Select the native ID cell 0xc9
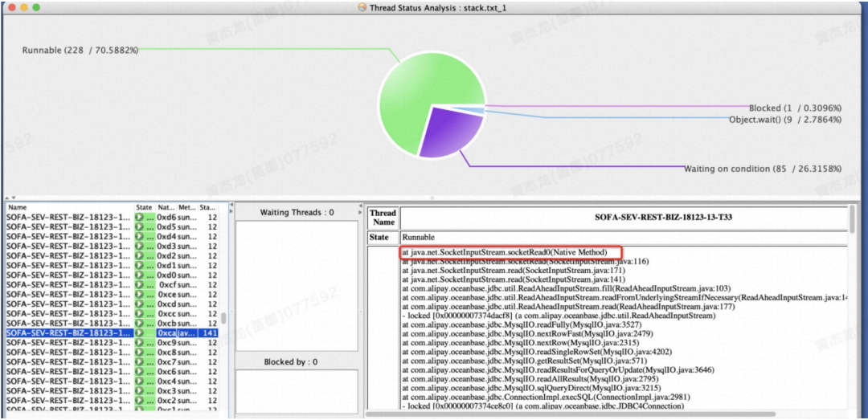This screenshot has width=868, height=420. (x=166, y=343)
